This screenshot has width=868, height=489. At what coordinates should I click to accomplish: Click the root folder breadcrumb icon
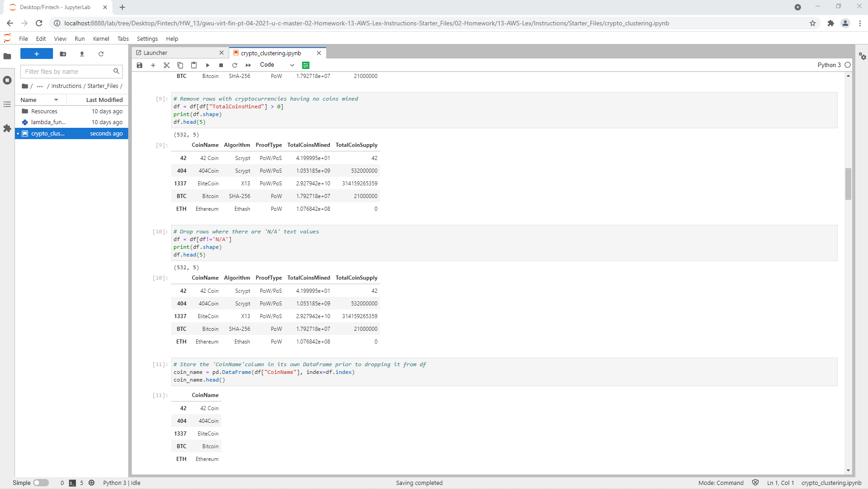coord(25,86)
